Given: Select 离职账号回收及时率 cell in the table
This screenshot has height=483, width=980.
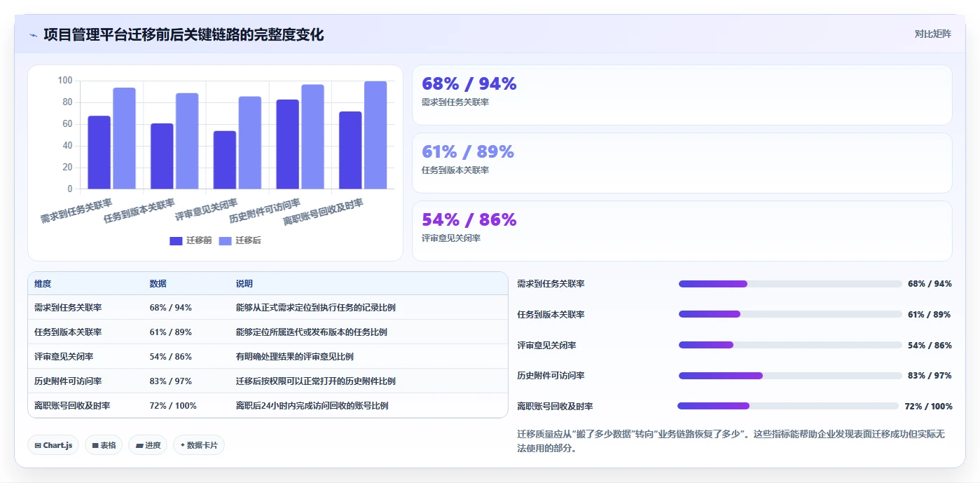Looking at the screenshot, I should tap(72, 406).
